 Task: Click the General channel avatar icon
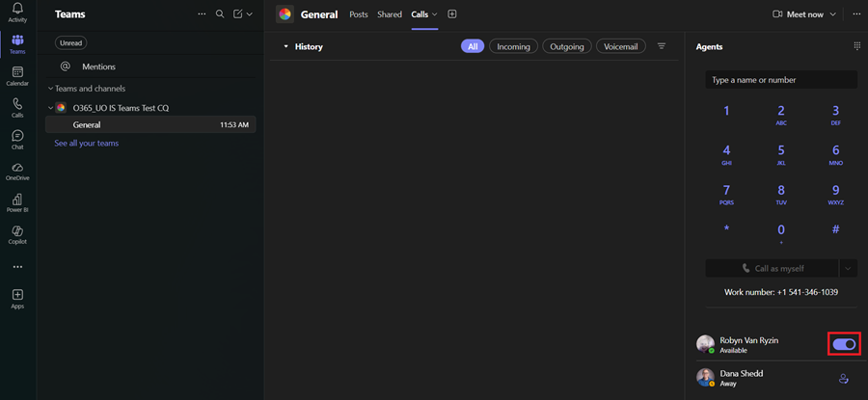coord(285,14)
